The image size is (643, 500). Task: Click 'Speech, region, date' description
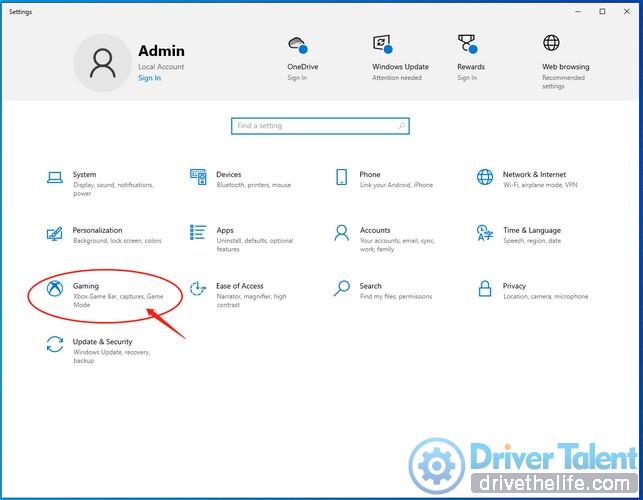[532, 241]
